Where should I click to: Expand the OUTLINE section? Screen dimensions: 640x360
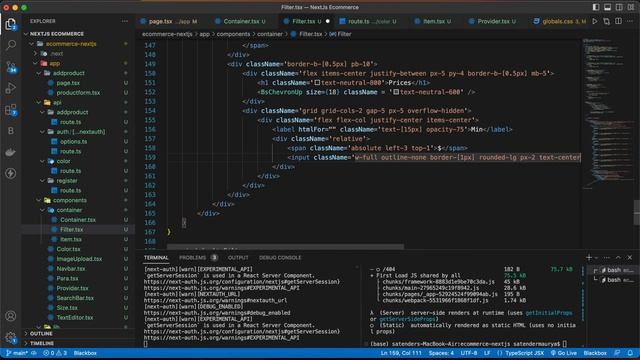point(41,333)
